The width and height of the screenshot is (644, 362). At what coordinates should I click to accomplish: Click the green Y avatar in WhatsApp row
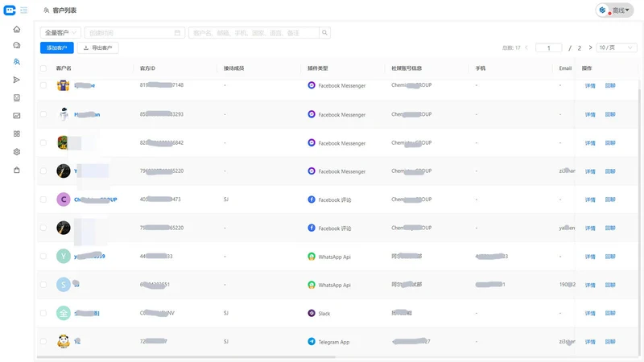[64, 256]
